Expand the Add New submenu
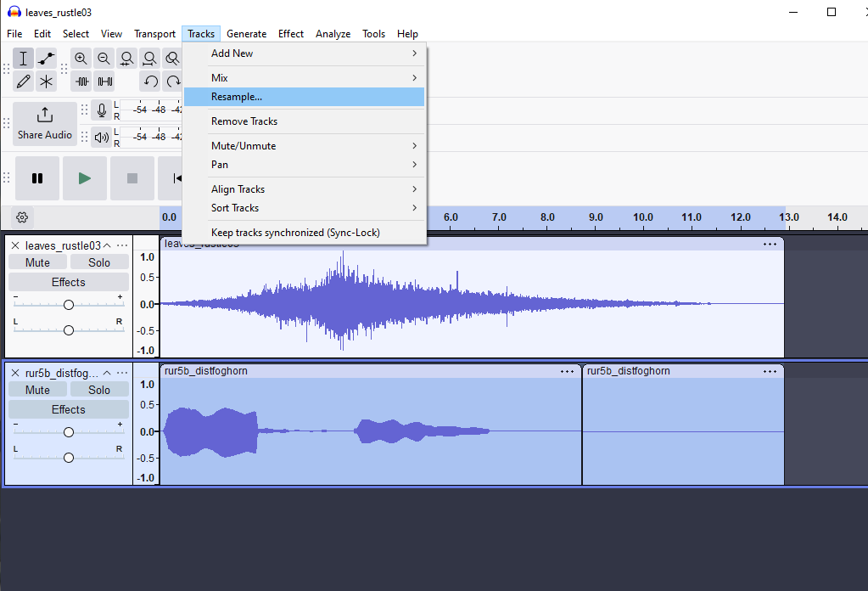This screenshot has width=868, height=591. click(305, 53)
